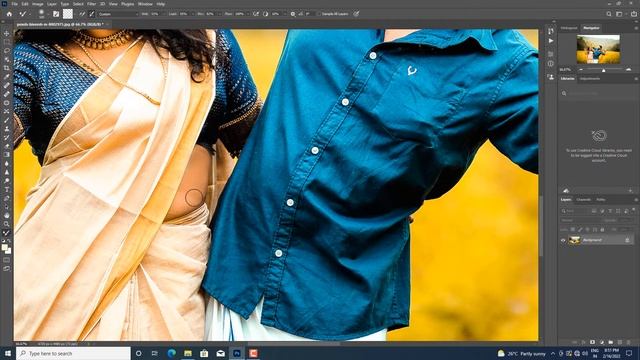Toggle layer filtering on/off switch
The image size is (640, 360).
pos(633,211)
